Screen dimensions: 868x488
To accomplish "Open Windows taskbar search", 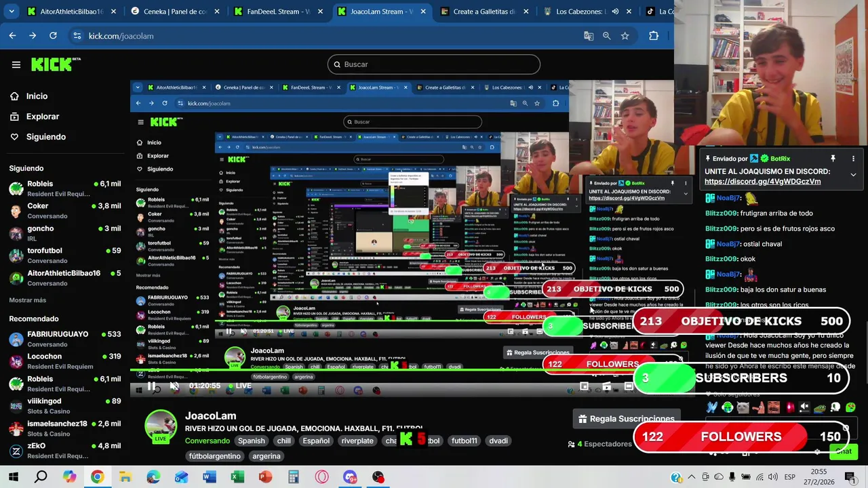I will (x=41, y=477).
